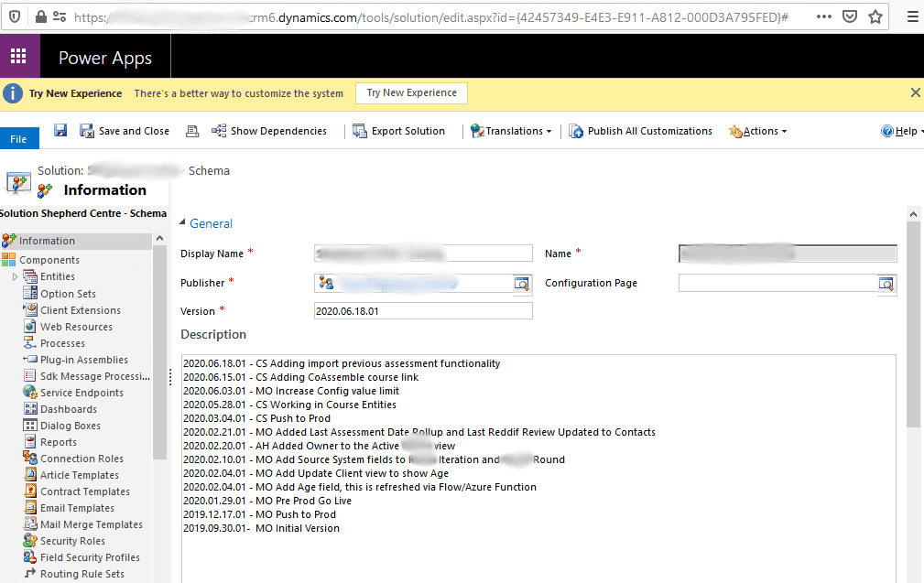The height and width of the screenshot is (583, 924).
Task: Dismiss the Try New Experience banner
Action: point(915,92)
